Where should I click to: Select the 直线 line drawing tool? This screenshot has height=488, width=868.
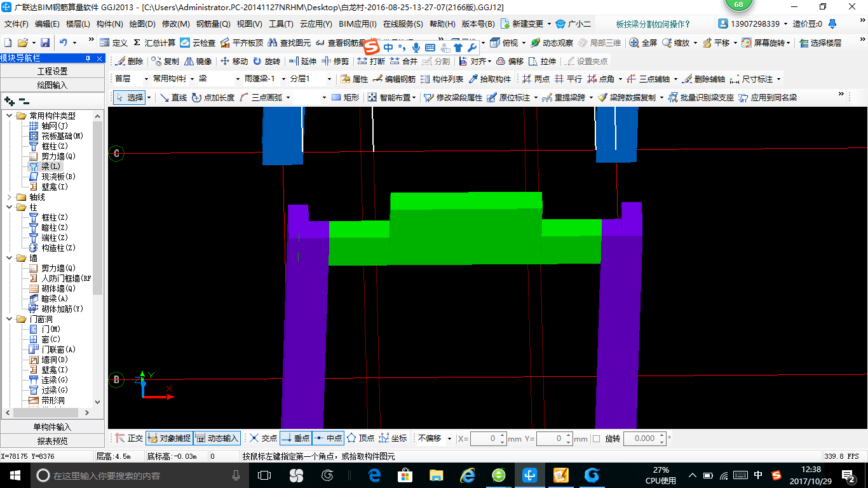[x=173, y=97]
